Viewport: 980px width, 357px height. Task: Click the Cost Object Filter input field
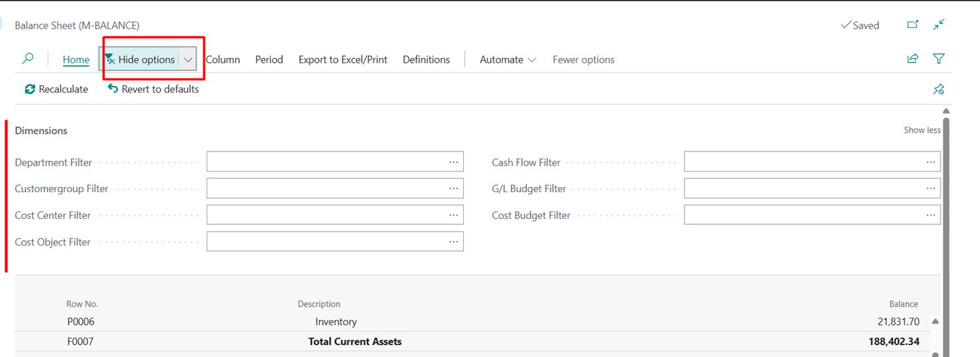[335, 242]
